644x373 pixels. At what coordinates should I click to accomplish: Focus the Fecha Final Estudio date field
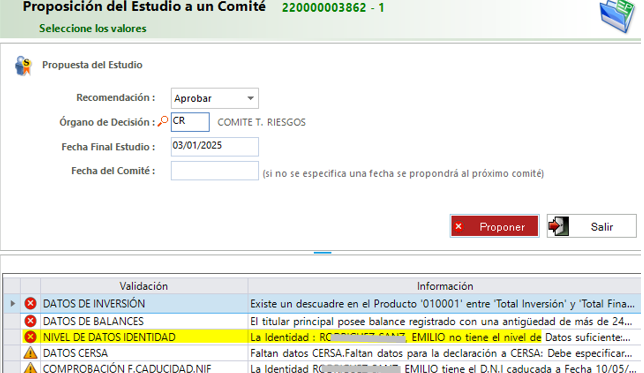click(215, 147)
